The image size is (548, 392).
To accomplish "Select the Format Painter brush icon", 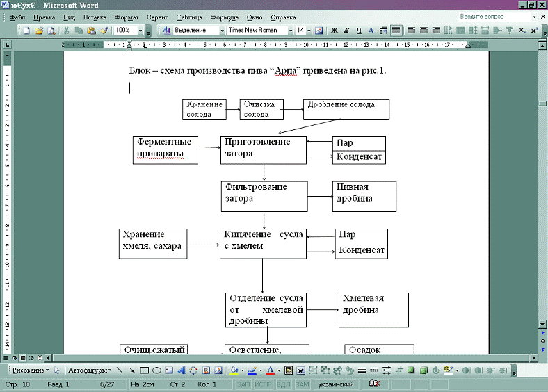I will tap(104, 31).
